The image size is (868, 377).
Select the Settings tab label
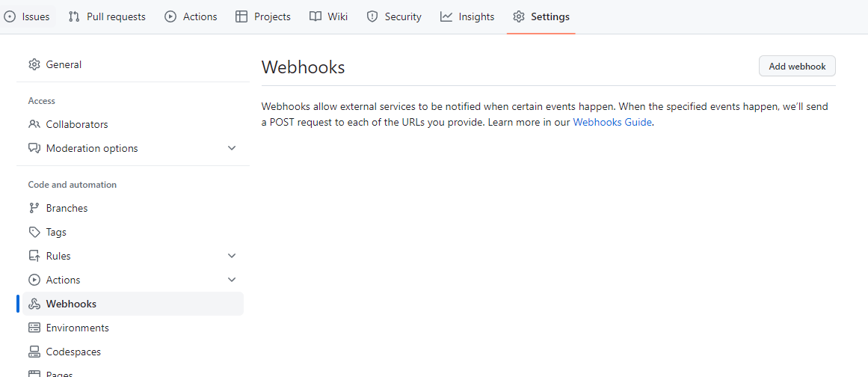coord(550,16)
